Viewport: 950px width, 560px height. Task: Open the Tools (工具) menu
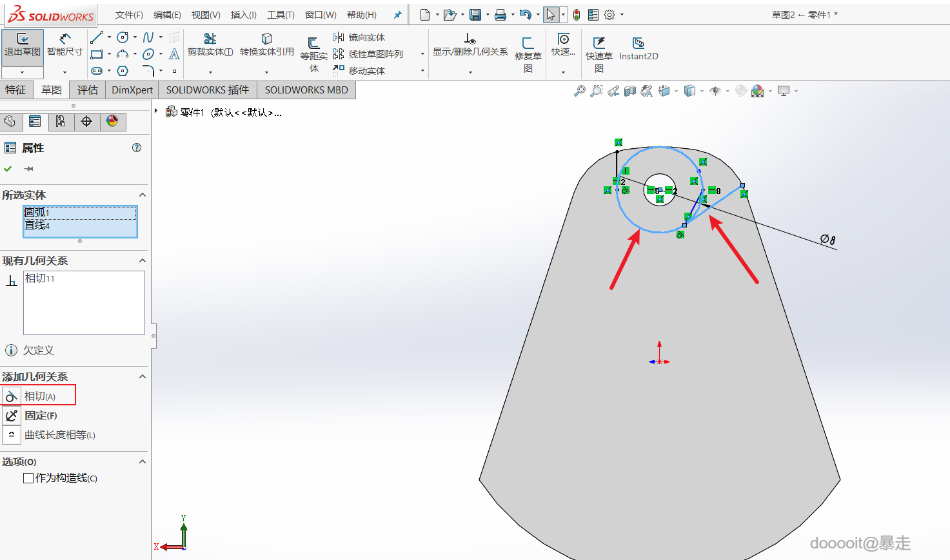tap(281, 15)
